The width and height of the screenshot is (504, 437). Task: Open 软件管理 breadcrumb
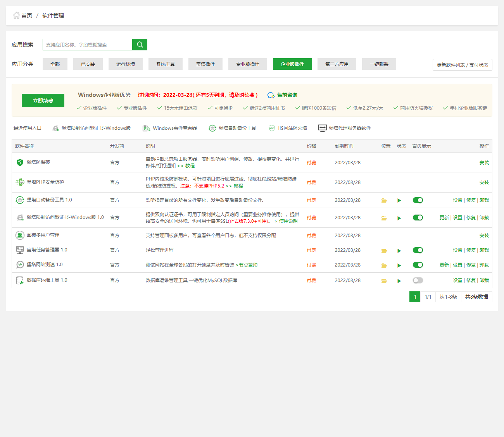point(53,15)
